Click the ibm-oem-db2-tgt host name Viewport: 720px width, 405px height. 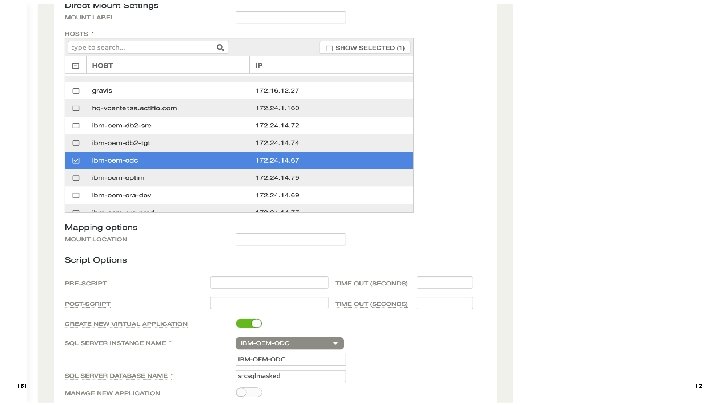point(121,143)
